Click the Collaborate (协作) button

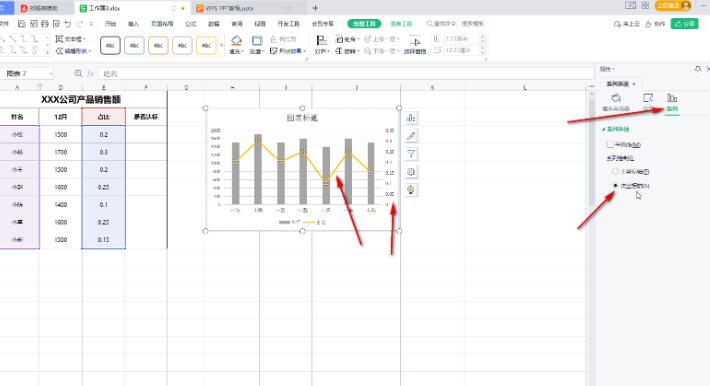coord(655,24)
